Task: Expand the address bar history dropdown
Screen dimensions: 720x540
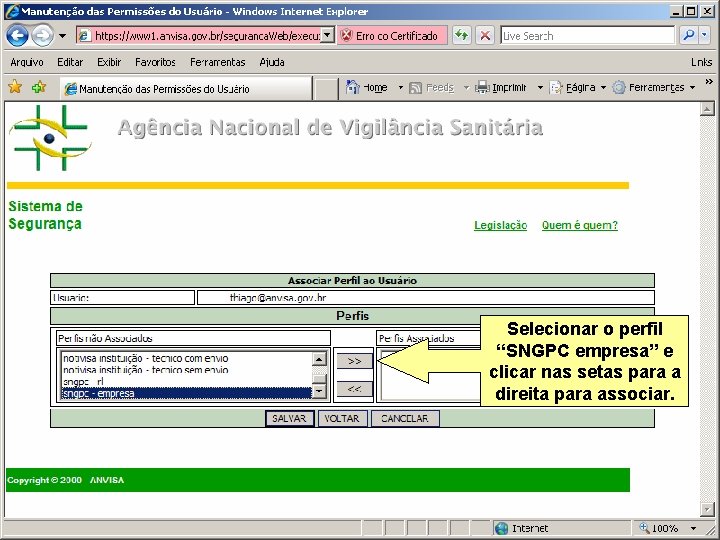Action: [327, 35]
